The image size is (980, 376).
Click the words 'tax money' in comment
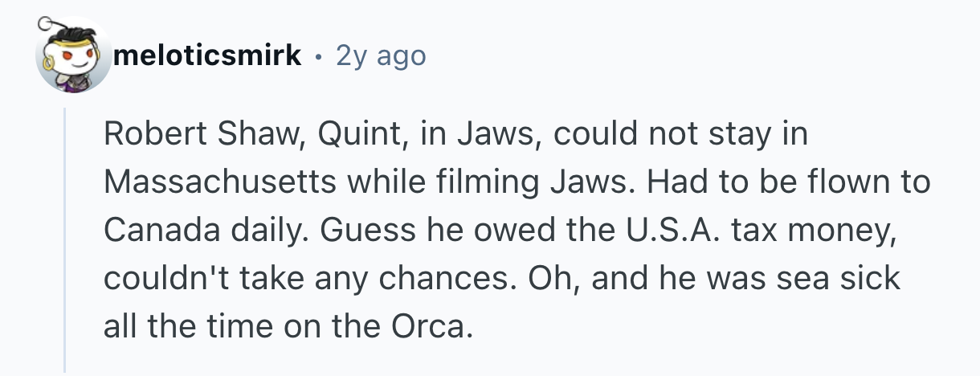pos(839,230)
